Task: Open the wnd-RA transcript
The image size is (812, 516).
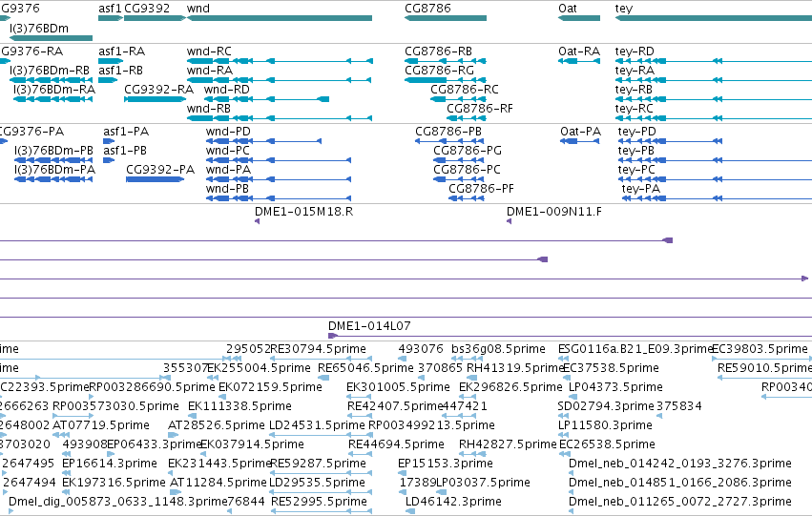Action: click(x=210, y=71)
